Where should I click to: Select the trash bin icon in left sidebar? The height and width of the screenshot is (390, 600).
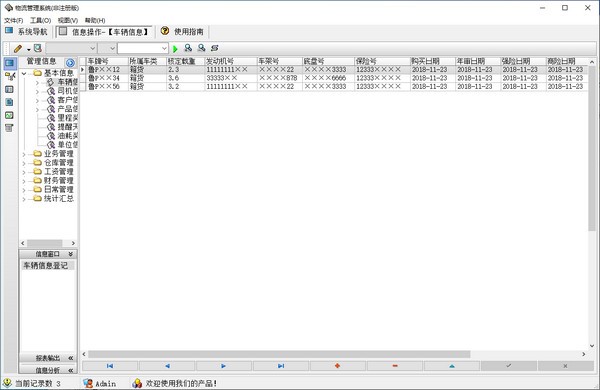[9, 128]
